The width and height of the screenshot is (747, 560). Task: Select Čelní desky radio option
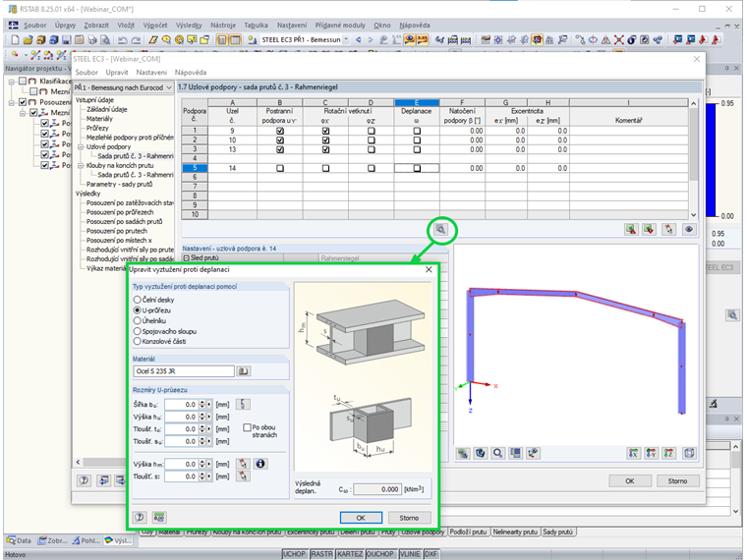(138, 300)
